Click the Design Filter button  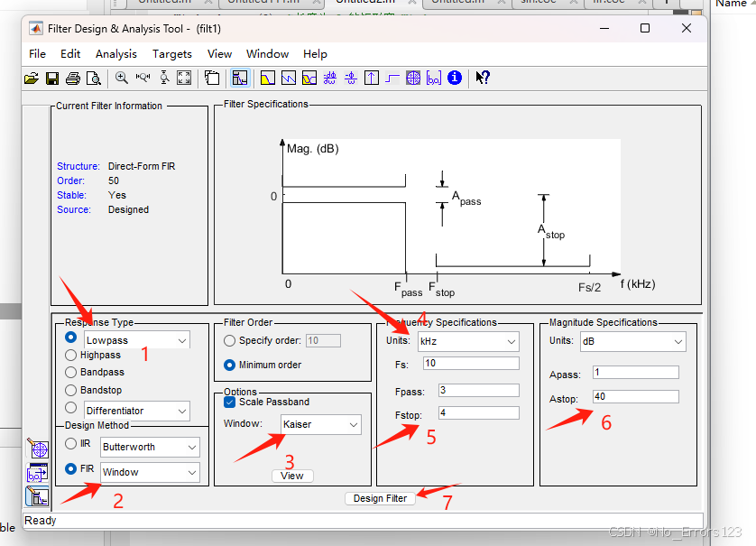(x=379, y=497)
